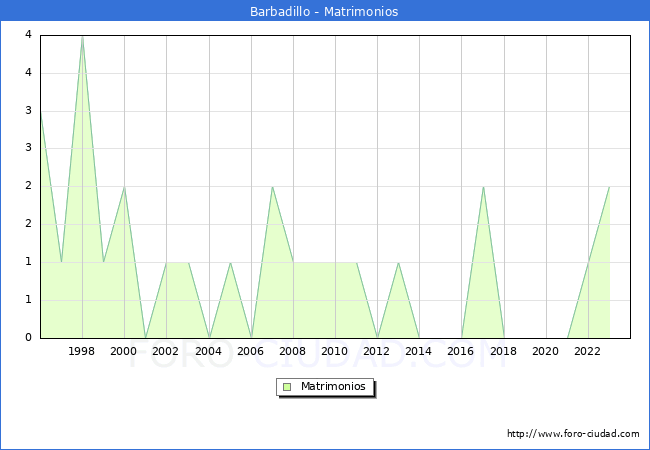Click the x-axis label 2010
The height and width of the screenshot is (450, 650).
tap(335, 351)
